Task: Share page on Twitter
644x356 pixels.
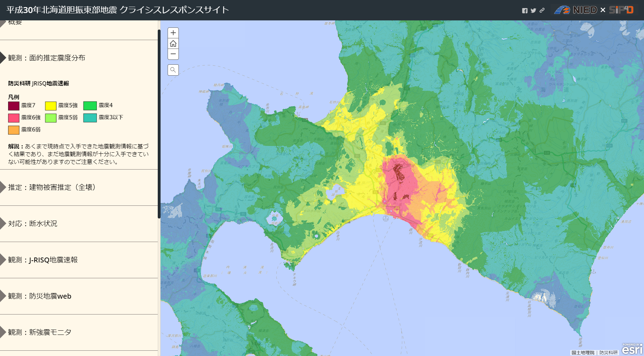Action: click(x=533, y=11)
